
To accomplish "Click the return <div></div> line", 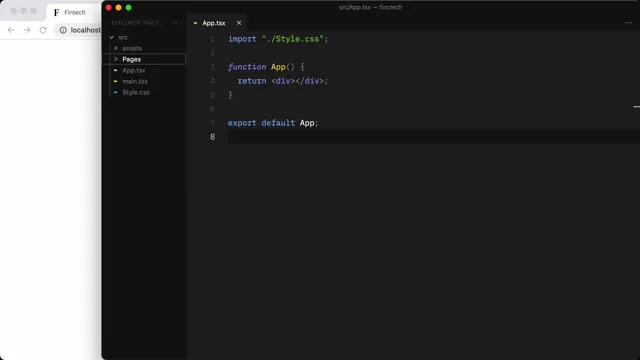I will point(283,81).
